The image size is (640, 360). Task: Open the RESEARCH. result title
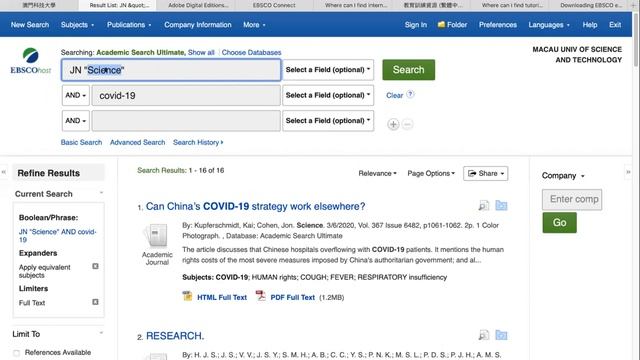(x=175, y=336)
